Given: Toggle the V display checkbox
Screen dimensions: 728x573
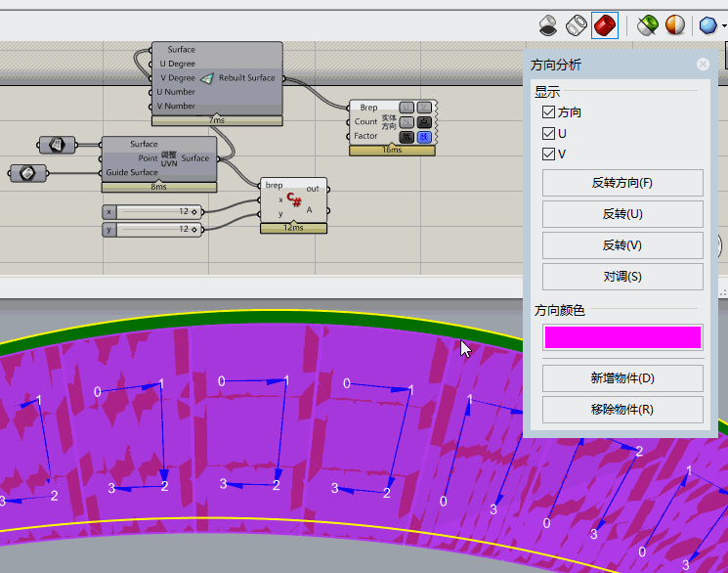Looking at the screenshot, I should tap(548, 154).
